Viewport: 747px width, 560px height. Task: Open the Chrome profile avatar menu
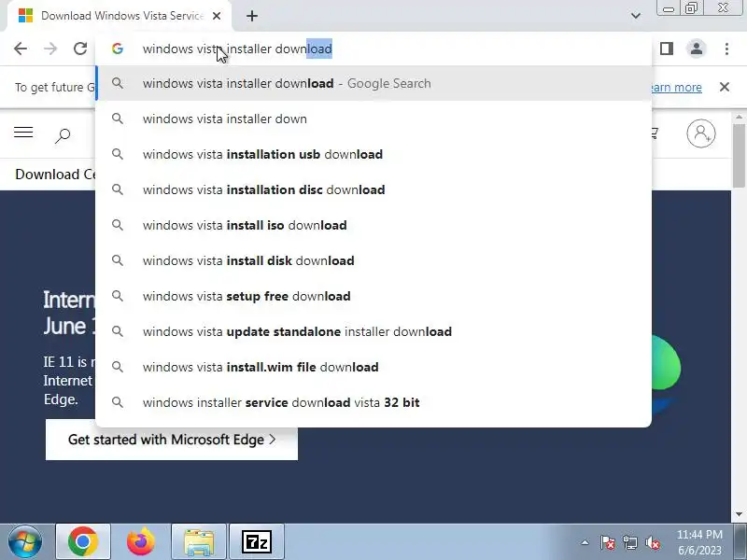(x=697, y=49)
